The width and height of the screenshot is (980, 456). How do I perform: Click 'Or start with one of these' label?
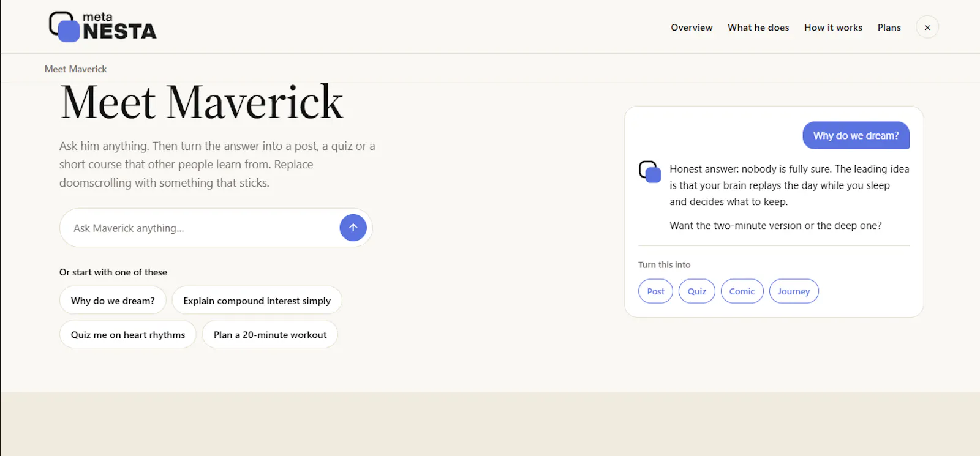(x=113, y=272)
